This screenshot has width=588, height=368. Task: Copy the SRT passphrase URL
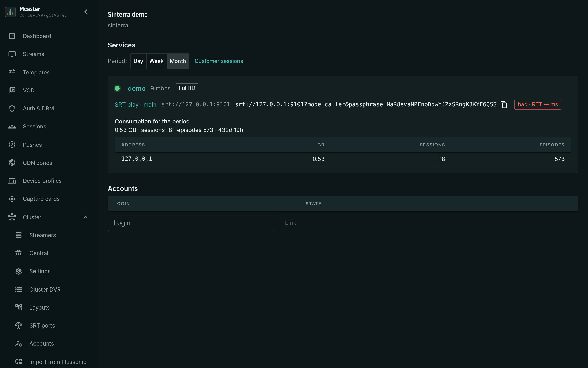click(x=504, y=105)
